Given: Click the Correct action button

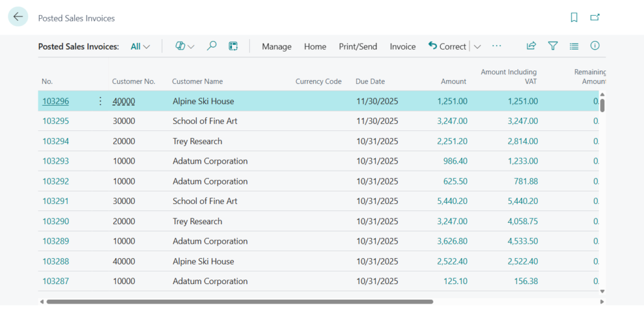Looking at the screenshot, I should 447,46.
